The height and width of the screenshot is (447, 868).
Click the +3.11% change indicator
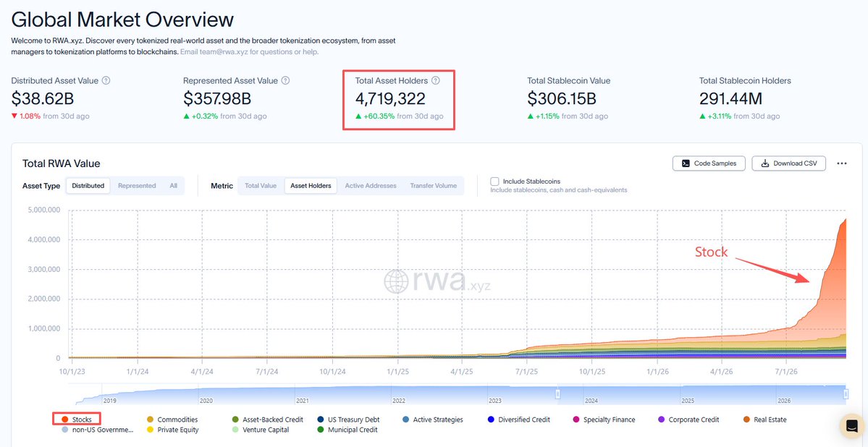click(715, 116)
